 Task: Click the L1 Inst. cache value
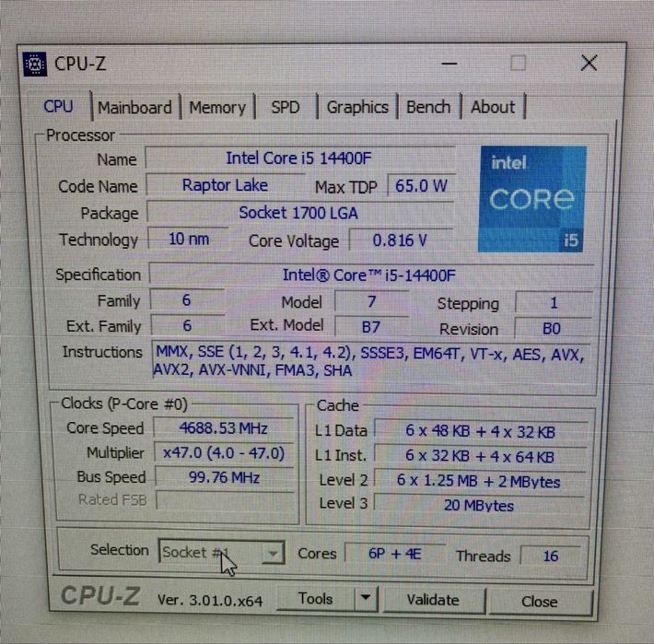pyautogui.click(x=480, y=457)
